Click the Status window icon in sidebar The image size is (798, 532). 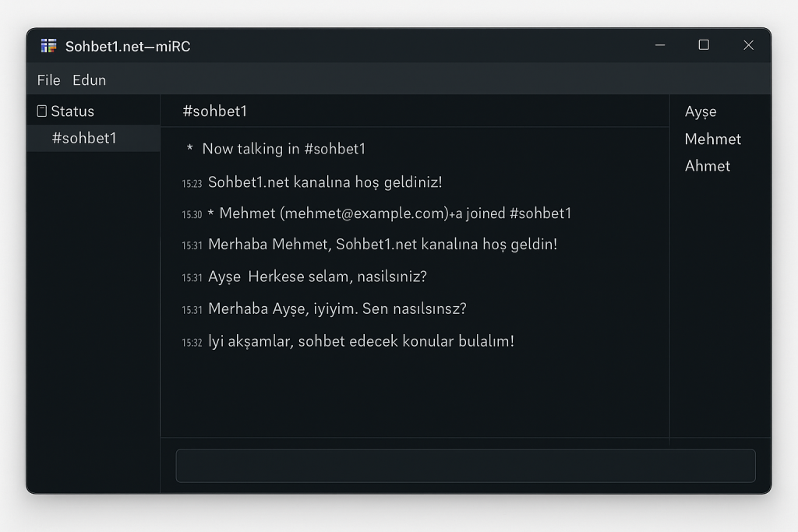(x=42, y=111)
